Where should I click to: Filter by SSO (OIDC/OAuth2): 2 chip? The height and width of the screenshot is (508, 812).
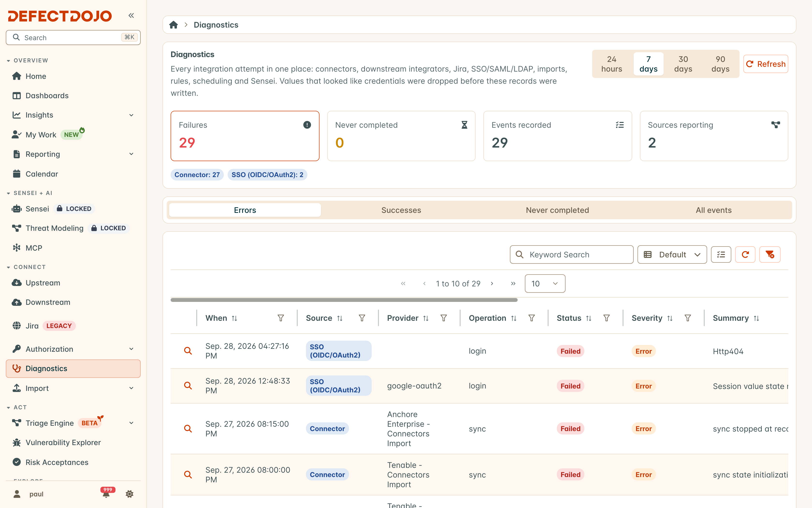pos(267,175)
